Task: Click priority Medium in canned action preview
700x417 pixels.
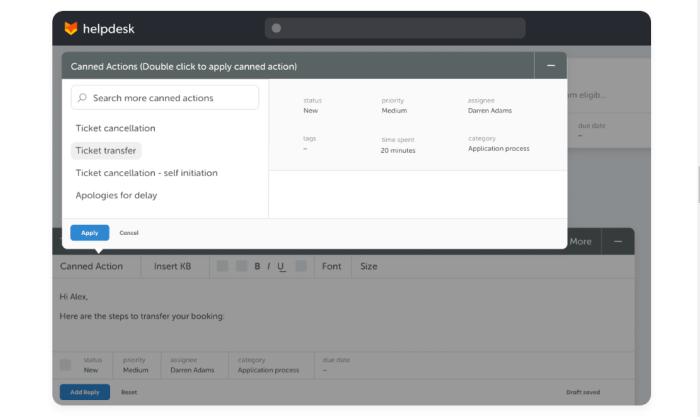Action: pos(394,105)
